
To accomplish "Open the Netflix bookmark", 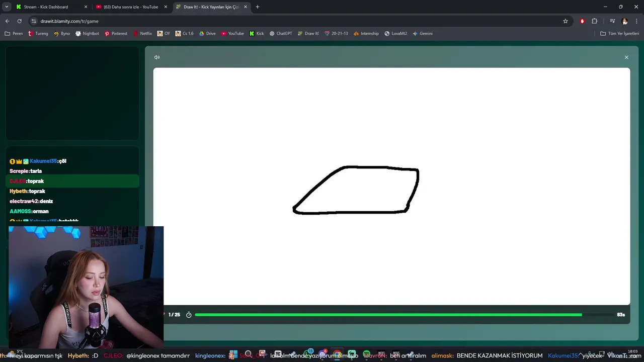I will [142, 34].
